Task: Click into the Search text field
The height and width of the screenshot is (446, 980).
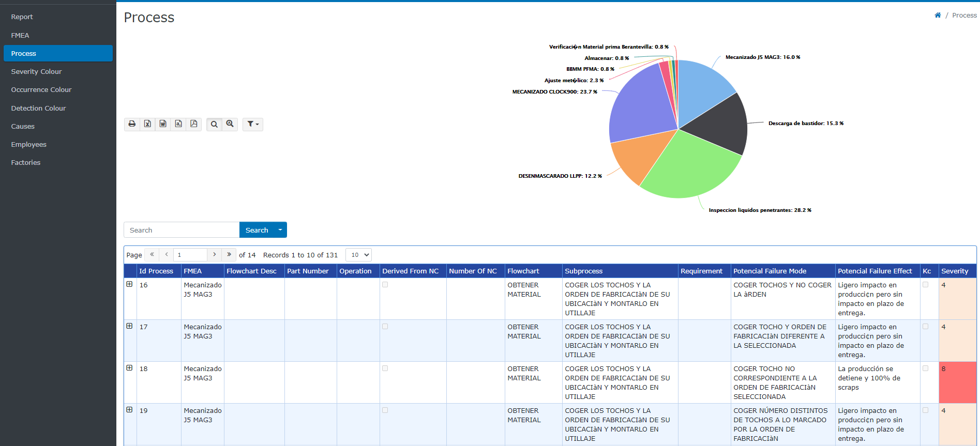Action: [182, 230]
